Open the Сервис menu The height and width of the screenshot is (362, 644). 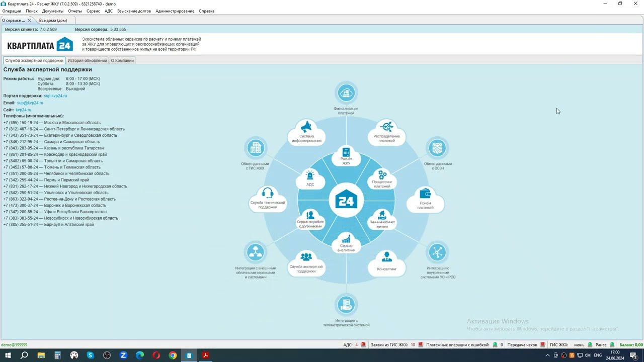tap(93, 11)
